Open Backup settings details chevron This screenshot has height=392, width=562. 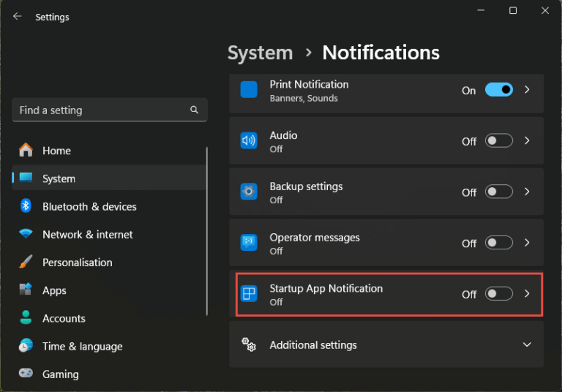(x=527, y=192)
